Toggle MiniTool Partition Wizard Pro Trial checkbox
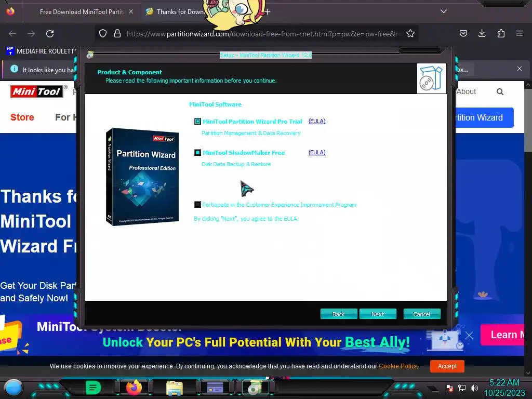Viewport: 532px width, 399px height. click(x=197, y=122)
